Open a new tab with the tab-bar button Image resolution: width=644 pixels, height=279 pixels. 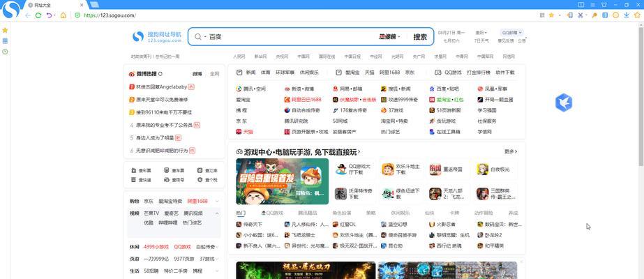point(94,4)
